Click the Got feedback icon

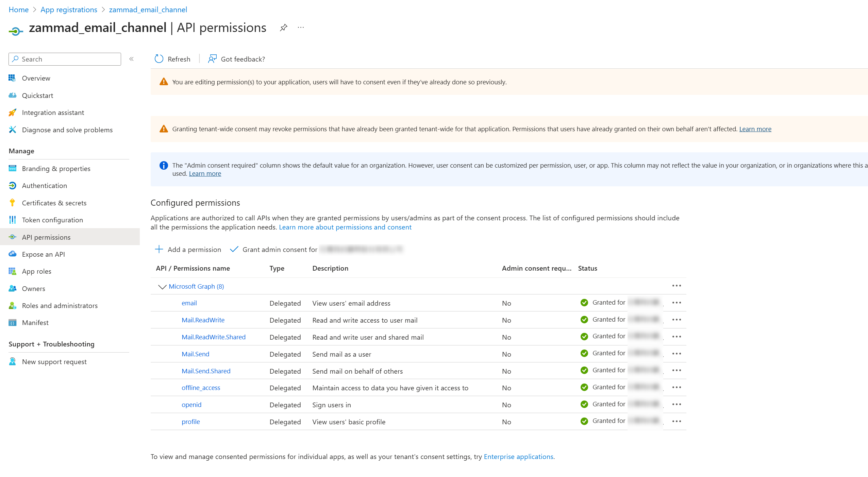point(212,59)
